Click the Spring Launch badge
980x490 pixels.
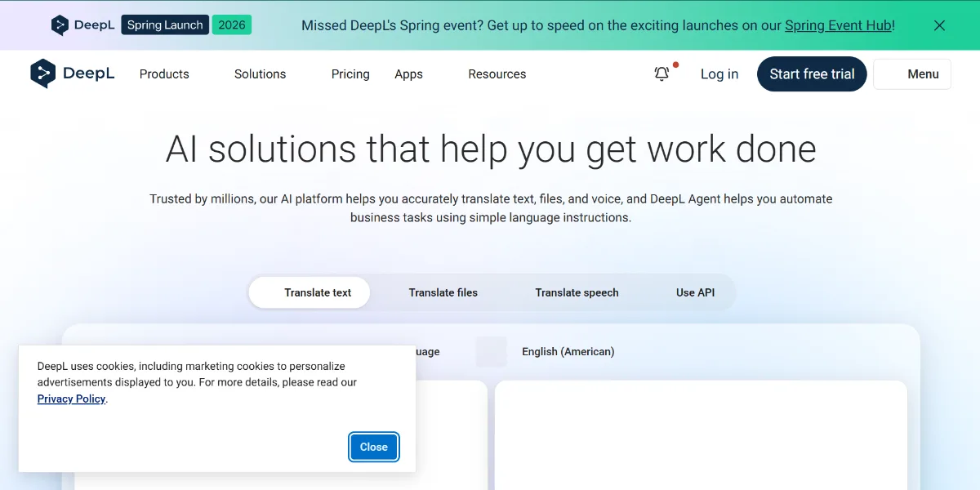[x=165, y=25]
